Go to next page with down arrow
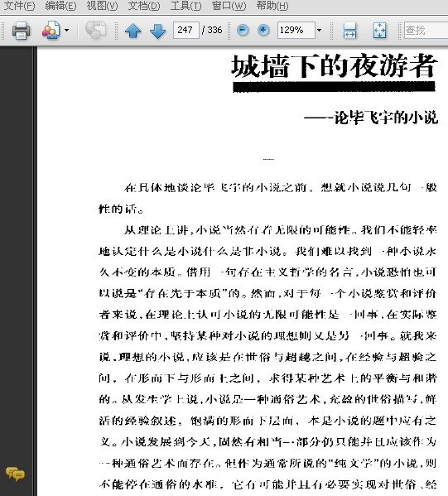The height and width of the screenshot is (496, 448). [157, 31]
